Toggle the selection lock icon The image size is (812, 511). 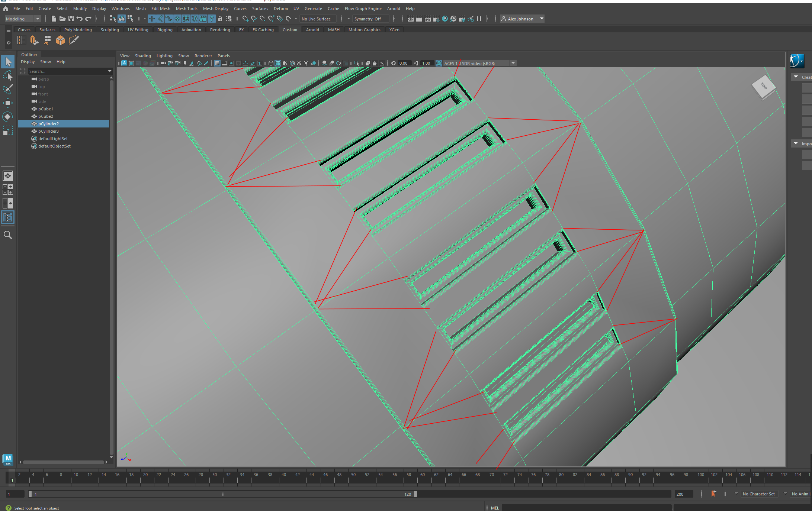[220, 19]
